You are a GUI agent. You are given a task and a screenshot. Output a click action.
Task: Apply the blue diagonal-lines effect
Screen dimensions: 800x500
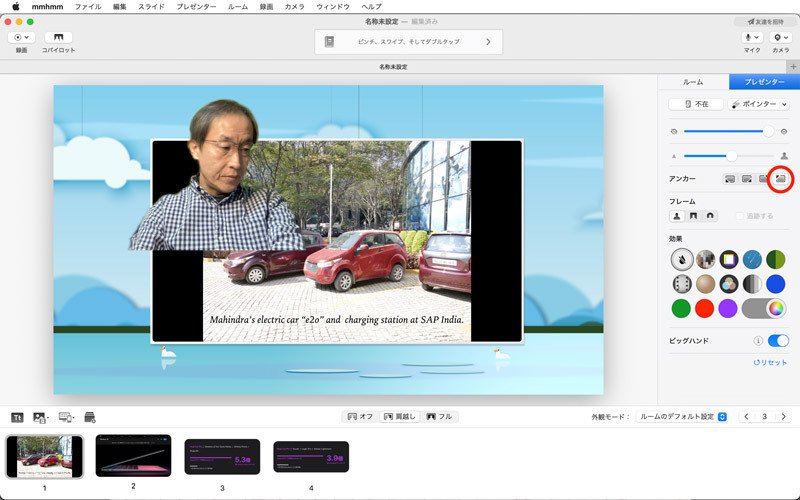tap(752, 259)
